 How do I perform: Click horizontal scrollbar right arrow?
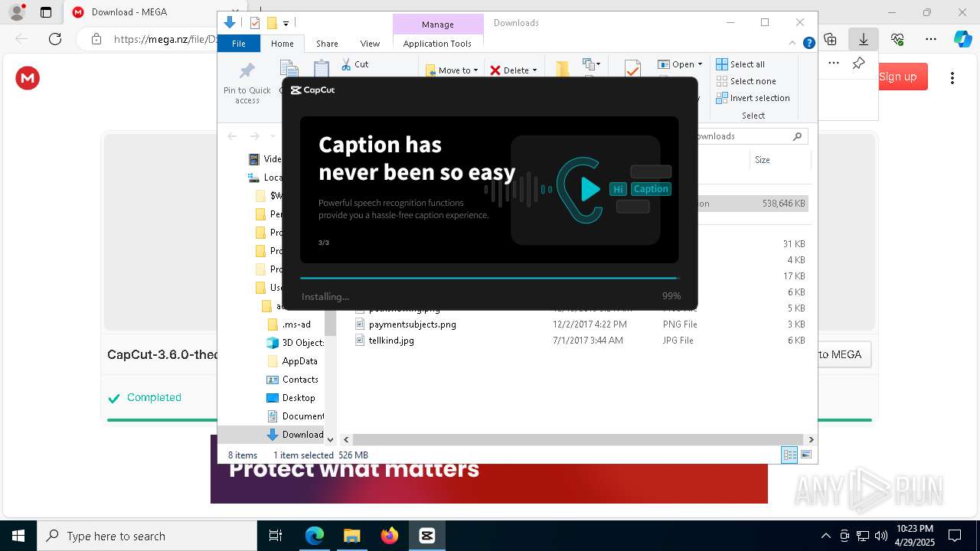[811, 439]
